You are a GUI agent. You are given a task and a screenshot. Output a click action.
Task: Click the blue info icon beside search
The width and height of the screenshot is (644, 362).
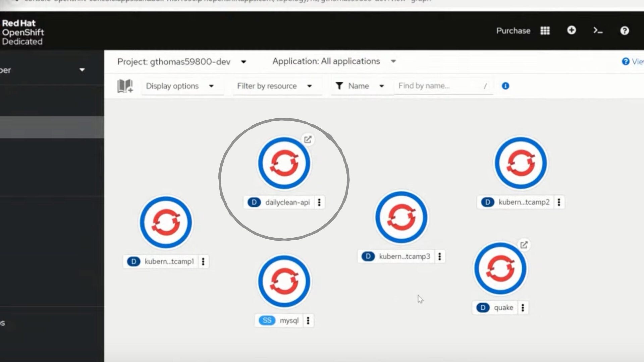click(505, 86)
